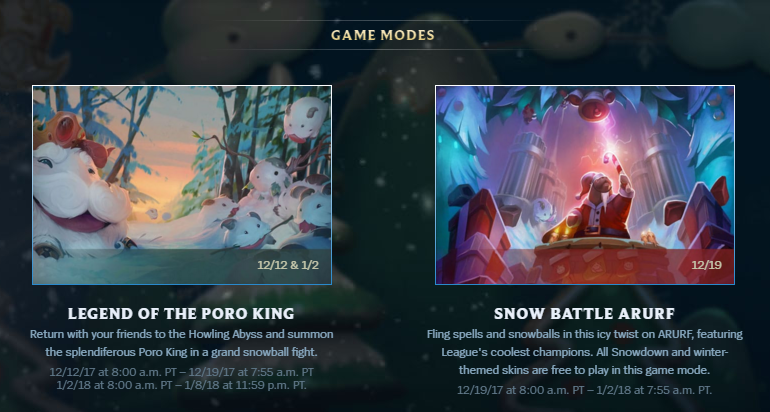This screenshot has width=770, height=412.
Task: Open the Legend of the Poro King artwork
Action: click(x=182, y=185)
